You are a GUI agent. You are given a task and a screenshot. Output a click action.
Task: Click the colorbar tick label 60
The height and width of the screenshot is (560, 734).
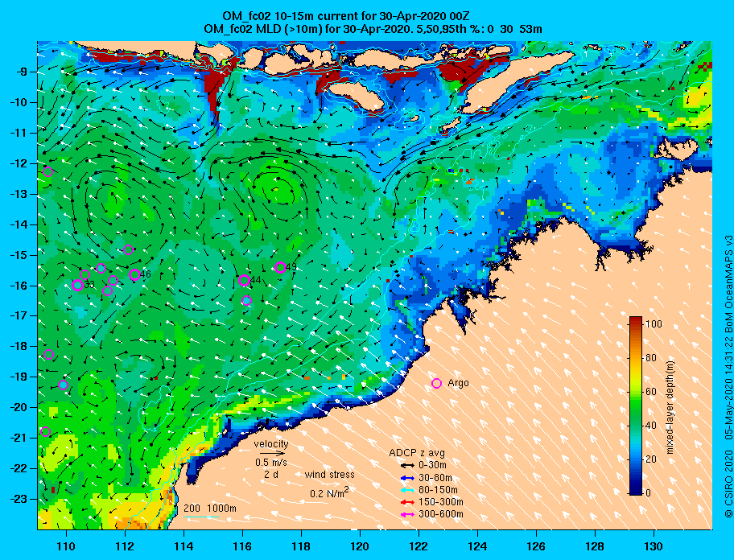651,392
